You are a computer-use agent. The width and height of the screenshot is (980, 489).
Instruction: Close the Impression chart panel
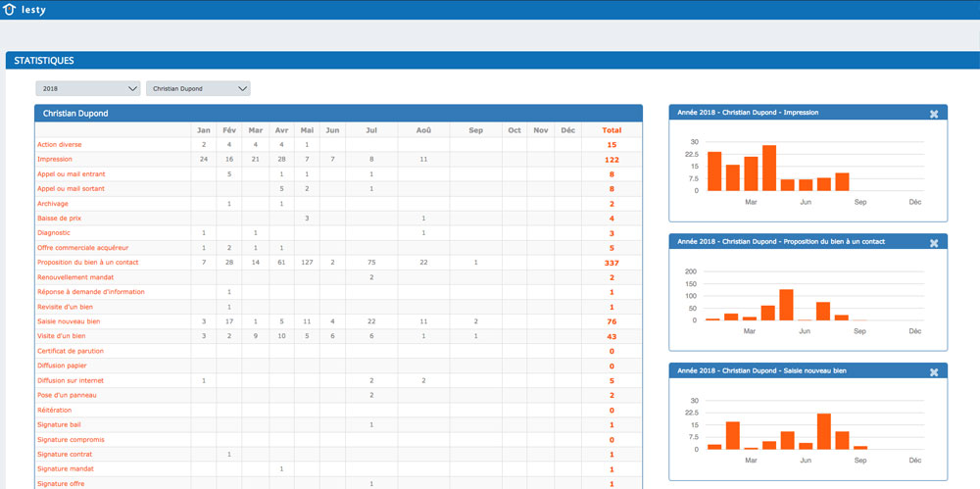click(933, 114)
